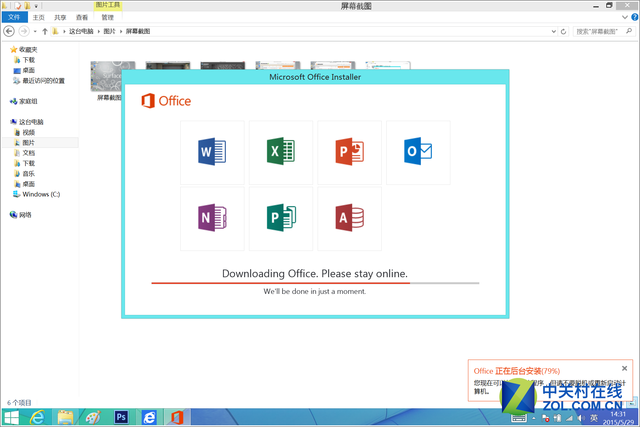Open 文档 folder in navigation pane

[x=29, y=153]
